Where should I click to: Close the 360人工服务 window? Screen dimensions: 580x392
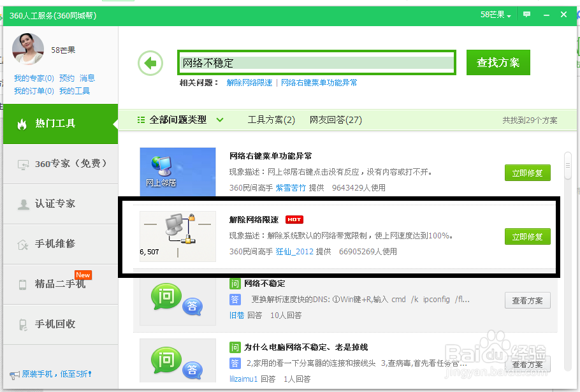click(563, 15)
